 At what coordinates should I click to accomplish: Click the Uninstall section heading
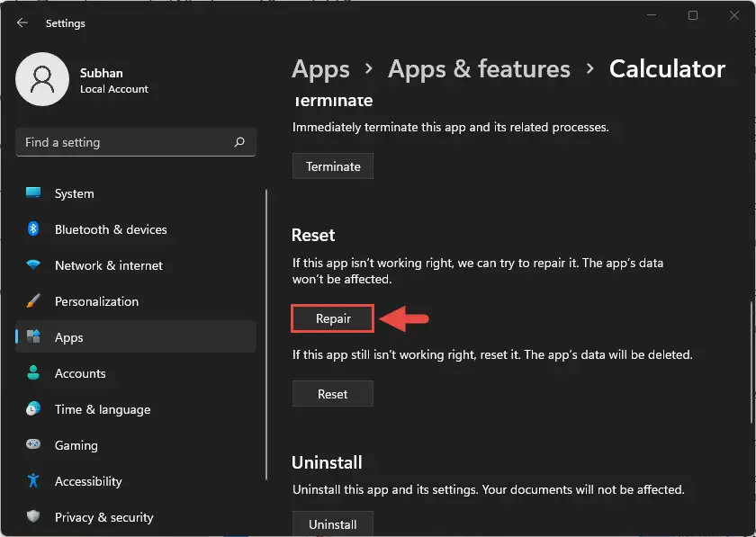tap(327, 462)
